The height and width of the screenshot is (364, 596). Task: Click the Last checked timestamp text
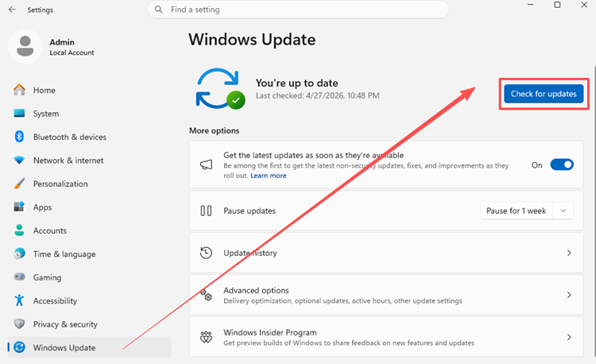[x=317, y=95]
